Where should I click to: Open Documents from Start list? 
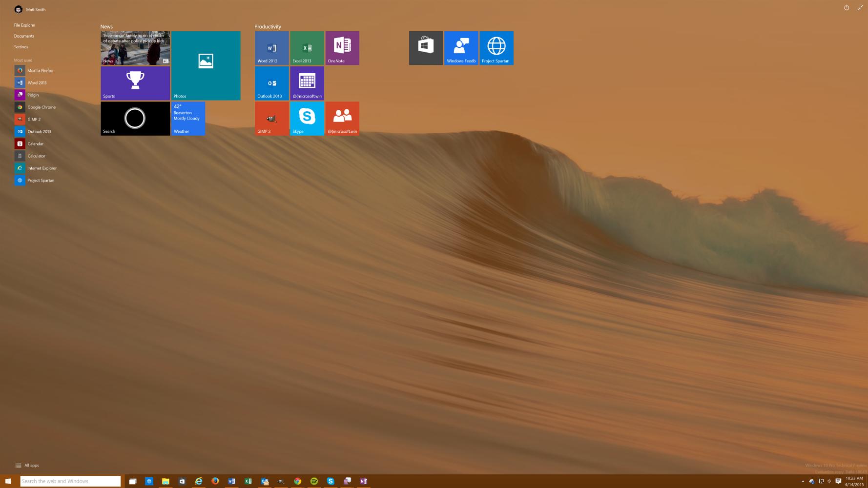tap(24, 36)
